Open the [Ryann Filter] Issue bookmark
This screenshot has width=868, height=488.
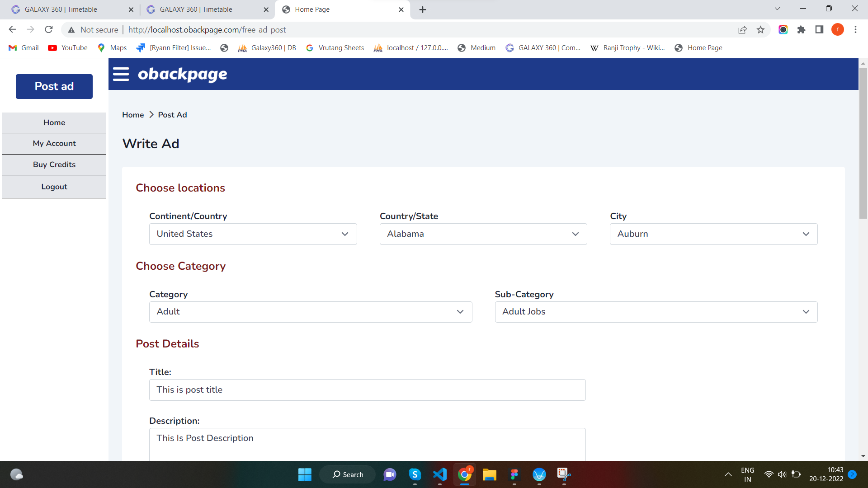[174, 48]
